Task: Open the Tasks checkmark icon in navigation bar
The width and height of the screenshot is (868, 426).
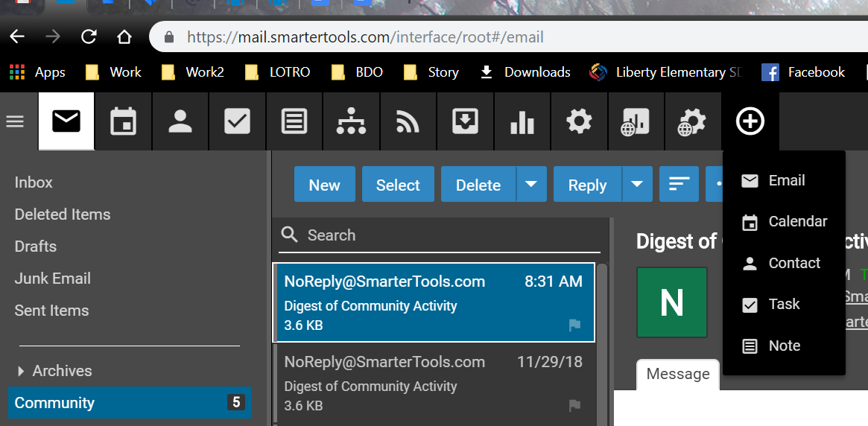Action: coord(237,121)
